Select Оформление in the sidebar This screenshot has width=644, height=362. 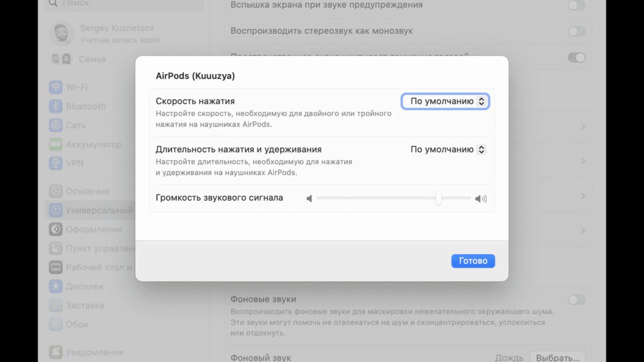(94, 230)
